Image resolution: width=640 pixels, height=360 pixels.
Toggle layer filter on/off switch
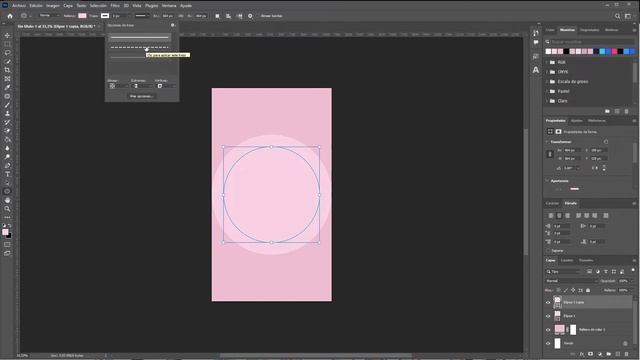coord(633,270)
